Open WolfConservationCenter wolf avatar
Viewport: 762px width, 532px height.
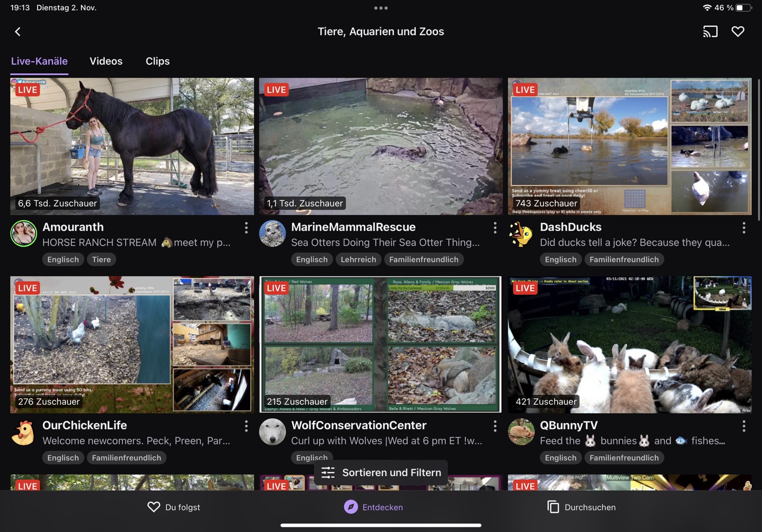(272, 432)
